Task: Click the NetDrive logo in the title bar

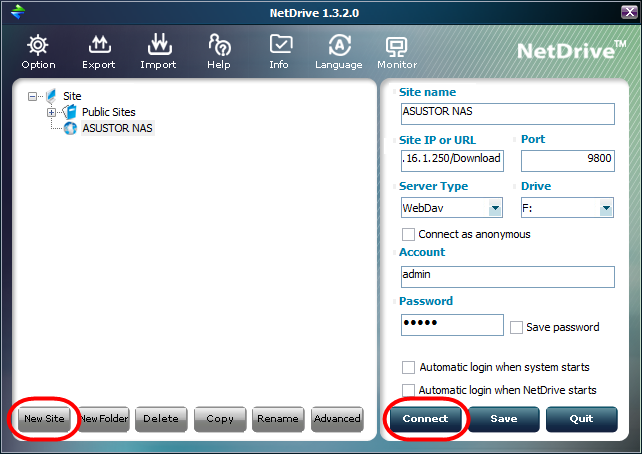Action: tap(18, 11)
